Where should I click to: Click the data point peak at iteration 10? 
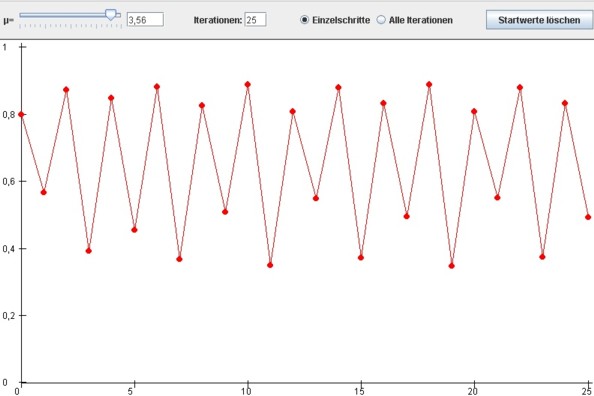(x=247, y=85)
